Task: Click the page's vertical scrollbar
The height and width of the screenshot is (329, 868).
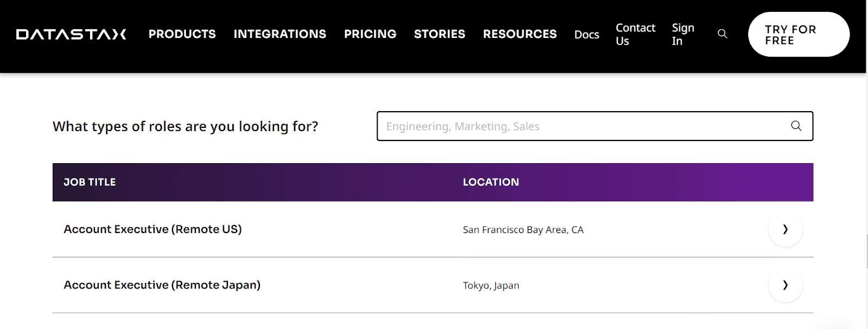Action: 867,250
